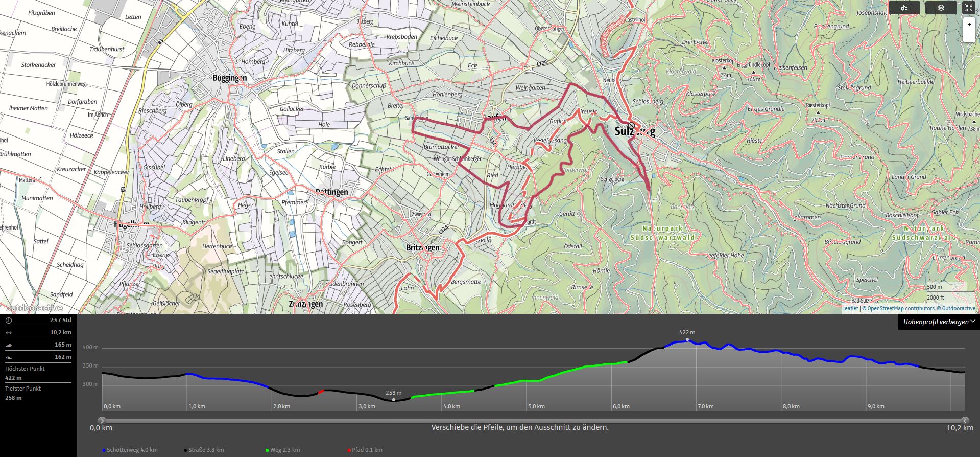
Task: Click the 422 m highest point marker
Action: point(687,339)
